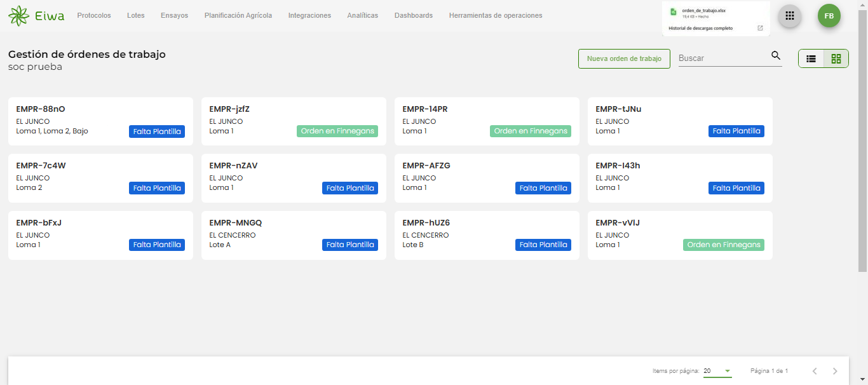Image resolution: width=868 pixels, height=385 pixels.
Task: Open the Protocolos menu item
Action: pos(94,15)
